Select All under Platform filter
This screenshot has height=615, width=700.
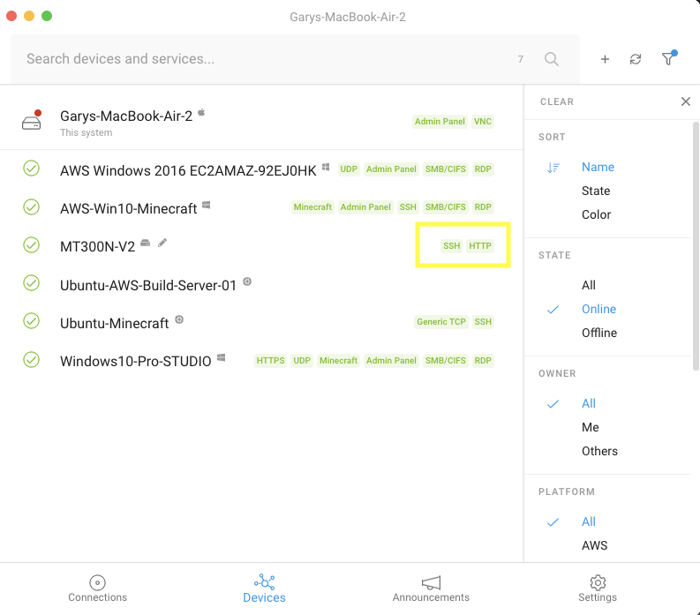click(x=589, y=521)
